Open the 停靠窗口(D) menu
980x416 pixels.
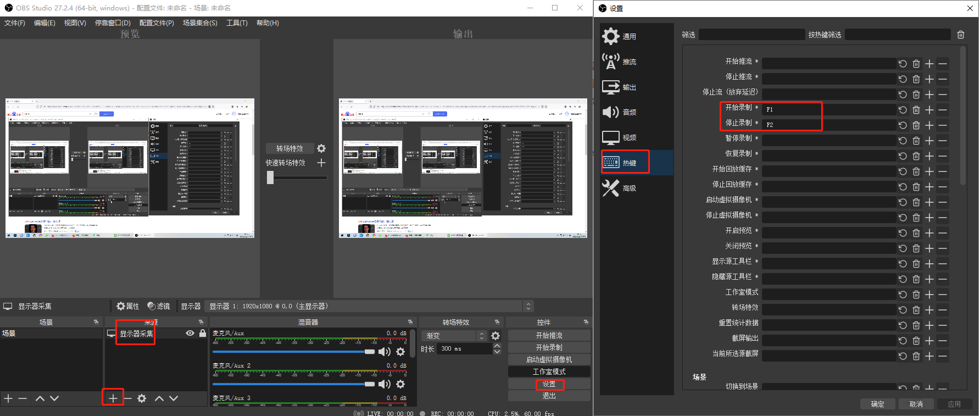pyautogui.click(x=113, y=23)
